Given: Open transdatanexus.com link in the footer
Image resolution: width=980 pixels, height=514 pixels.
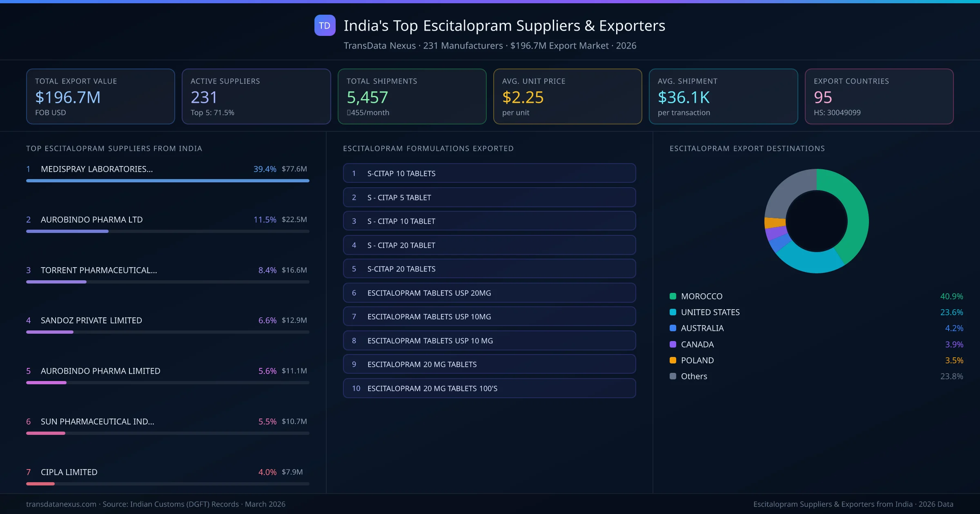Looking at the screenshot, I should (x=60, y=504).
